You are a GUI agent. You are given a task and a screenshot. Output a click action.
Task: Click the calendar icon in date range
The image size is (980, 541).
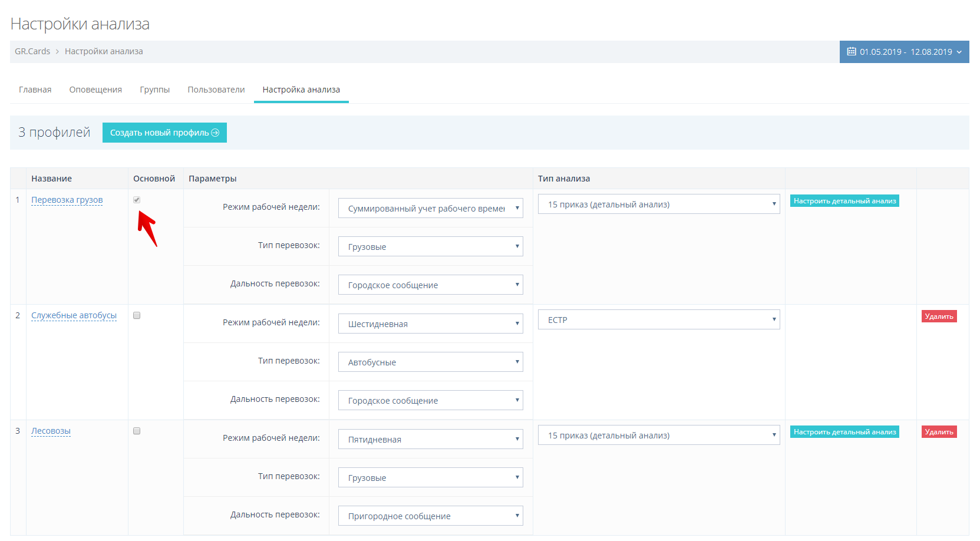coord(851,52)
